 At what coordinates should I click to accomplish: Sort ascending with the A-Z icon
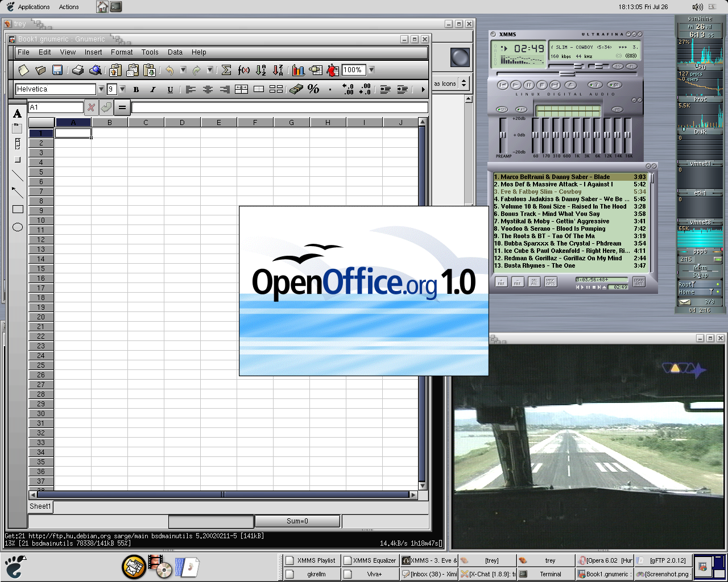point(260,70)
